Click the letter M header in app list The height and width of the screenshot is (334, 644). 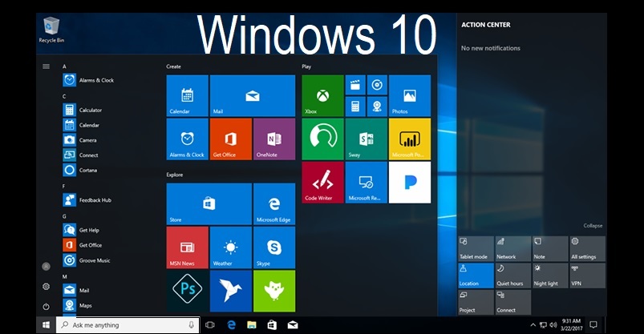tap(65, 276)
